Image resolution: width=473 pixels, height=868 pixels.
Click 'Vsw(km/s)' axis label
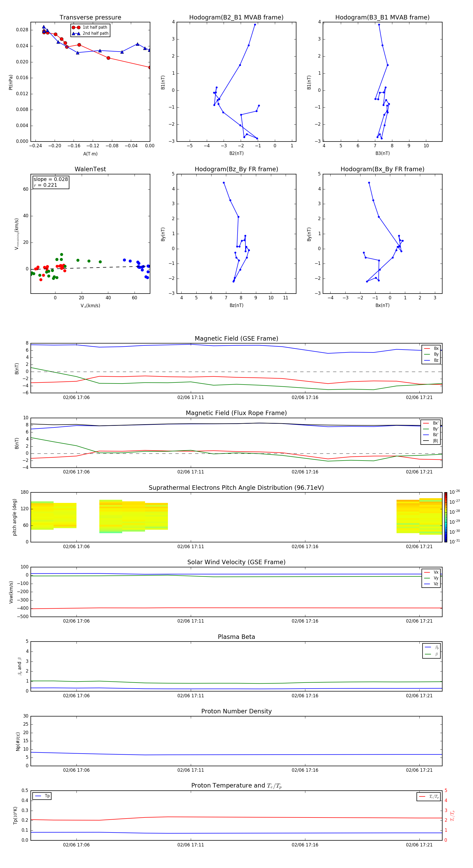(x=11, y=592)
